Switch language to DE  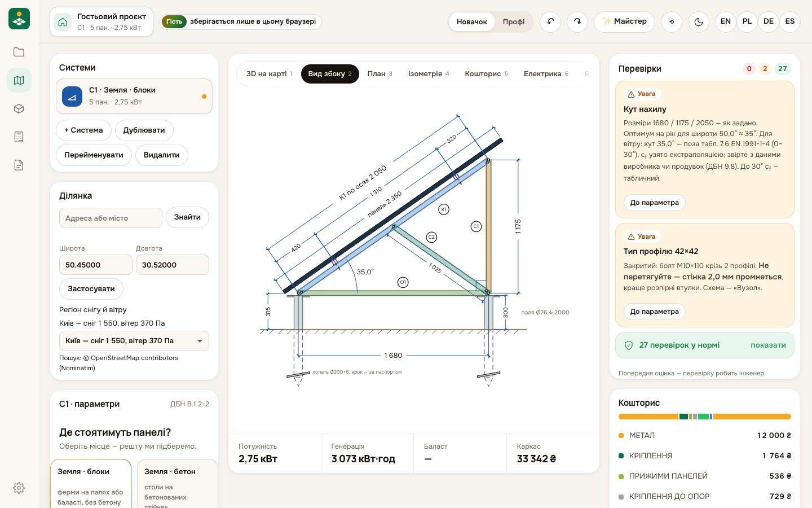(x=769, y=21)
